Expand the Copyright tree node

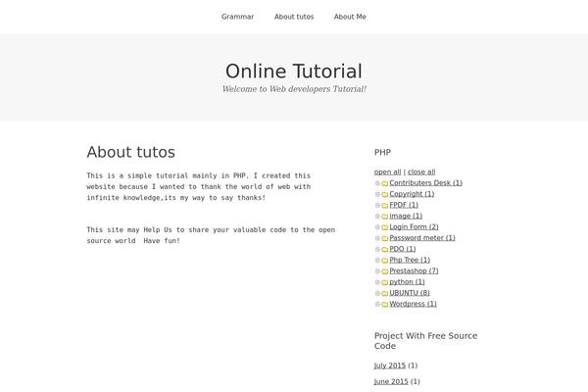pyautogui.click(x=377, y=194)
